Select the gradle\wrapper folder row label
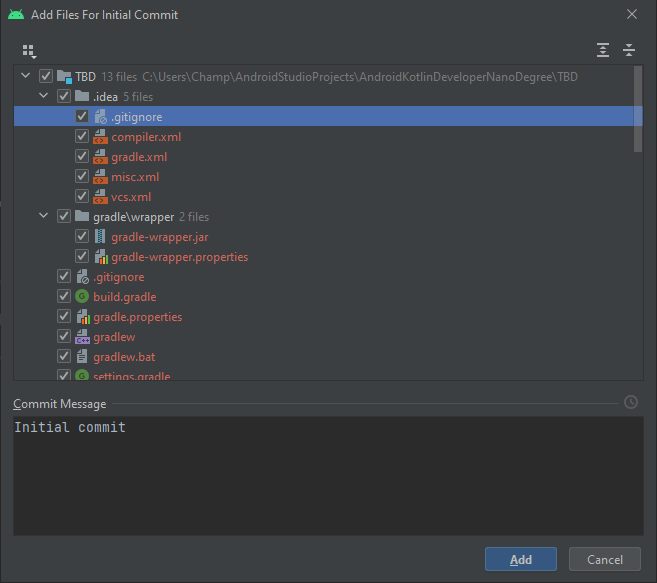657x583 pixels. (134, 217)
